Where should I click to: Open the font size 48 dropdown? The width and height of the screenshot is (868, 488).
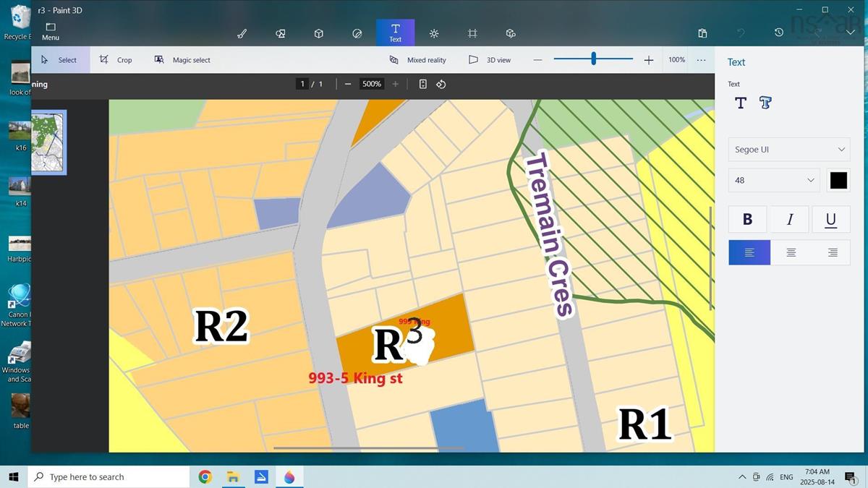[x=773, y=180]
